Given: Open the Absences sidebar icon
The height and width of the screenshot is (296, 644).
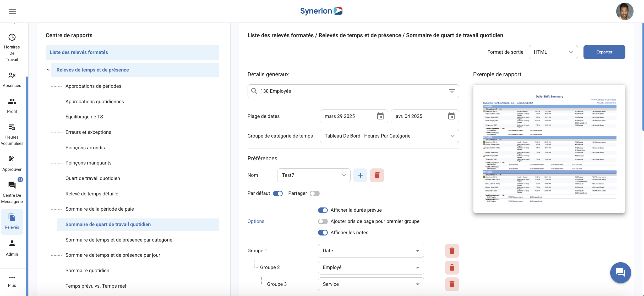Looking at the screenshot, I should click(12, 76).
